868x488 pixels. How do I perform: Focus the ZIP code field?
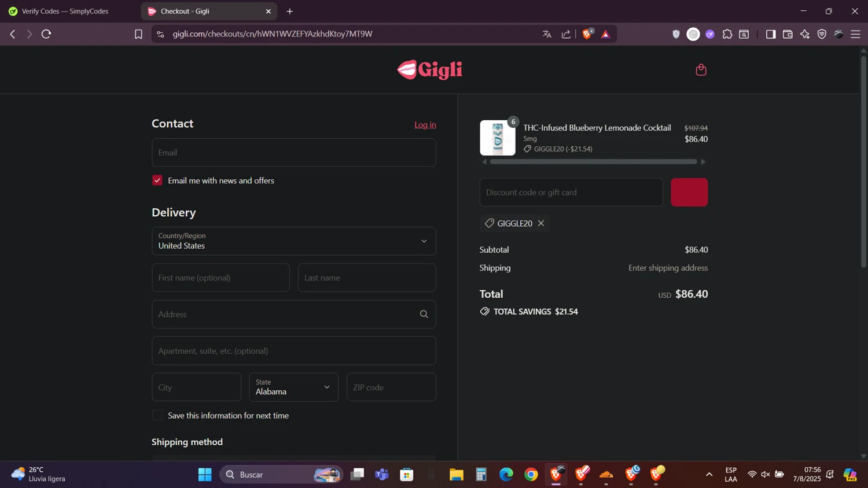point(391,387)
